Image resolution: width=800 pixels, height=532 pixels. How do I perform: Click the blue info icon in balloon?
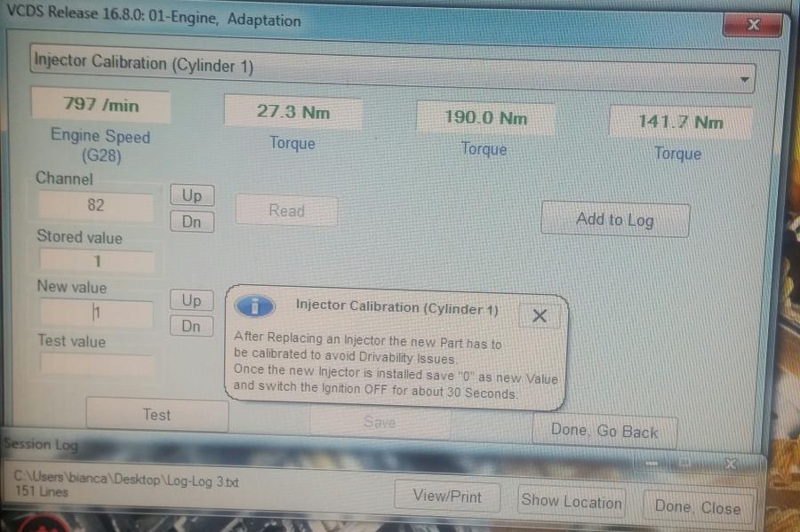254,307
